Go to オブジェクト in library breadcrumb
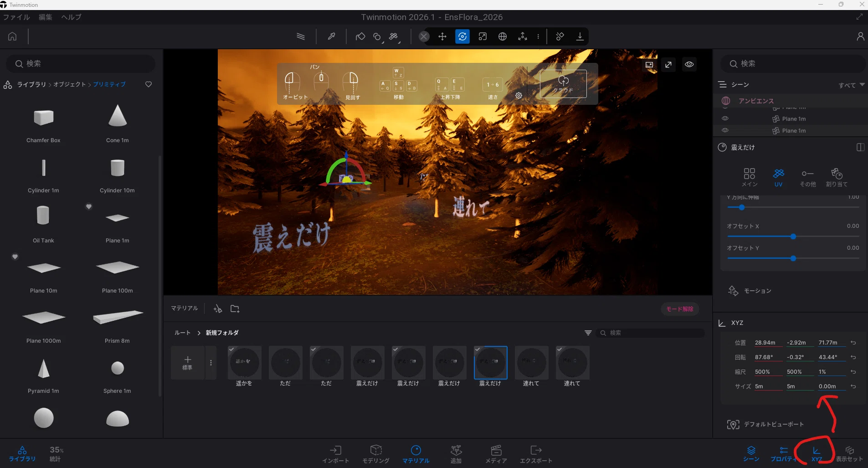The height and width of the screenshot is (468, 868). tap(70, 84)
